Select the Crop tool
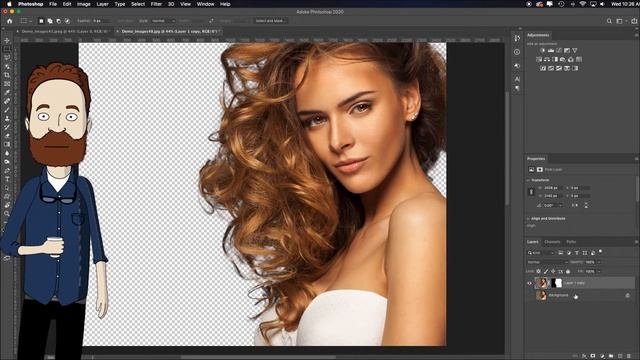This screenshot has height=360, width=640. click(x=7, y=75)
